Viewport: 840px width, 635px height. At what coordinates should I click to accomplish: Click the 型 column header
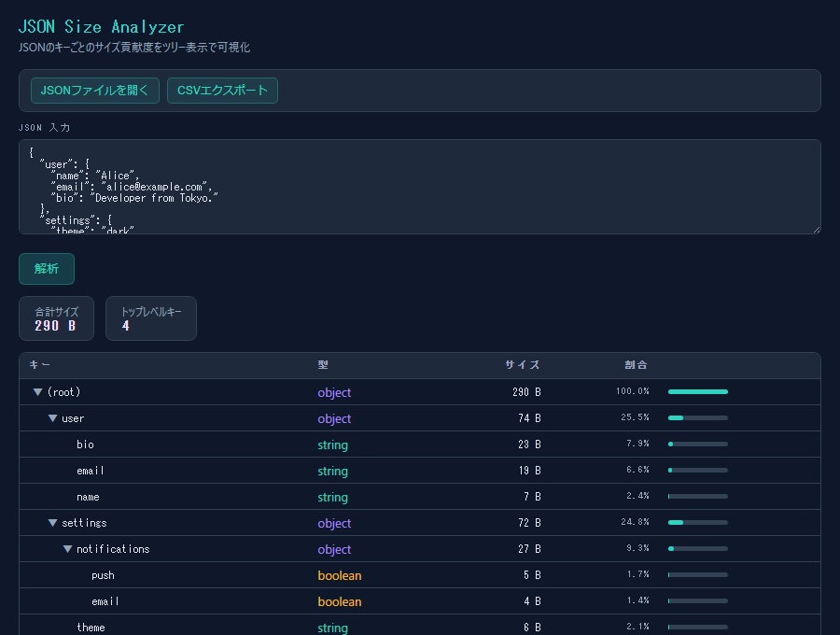pos(323,365)
